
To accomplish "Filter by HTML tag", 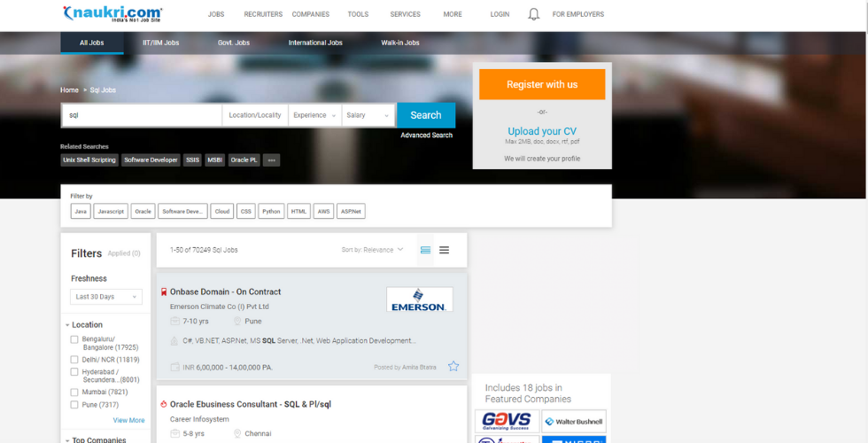I will point(299,212).
